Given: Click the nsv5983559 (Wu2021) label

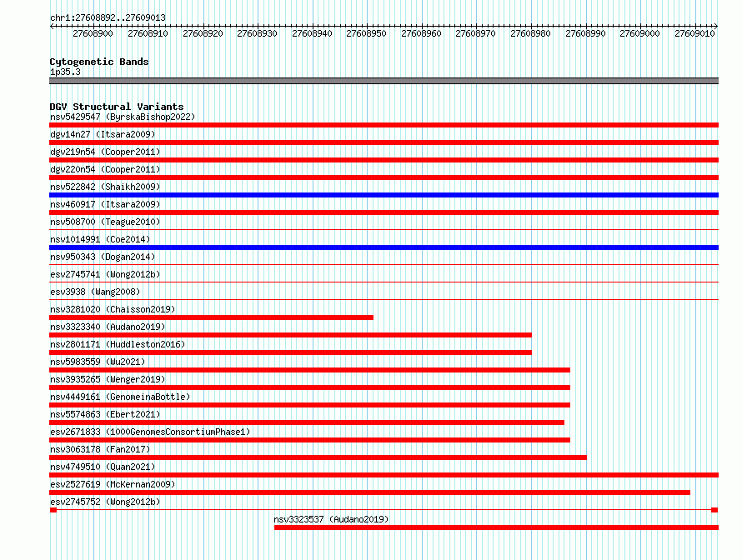Looking at the screenshot, I should point(98,362).
